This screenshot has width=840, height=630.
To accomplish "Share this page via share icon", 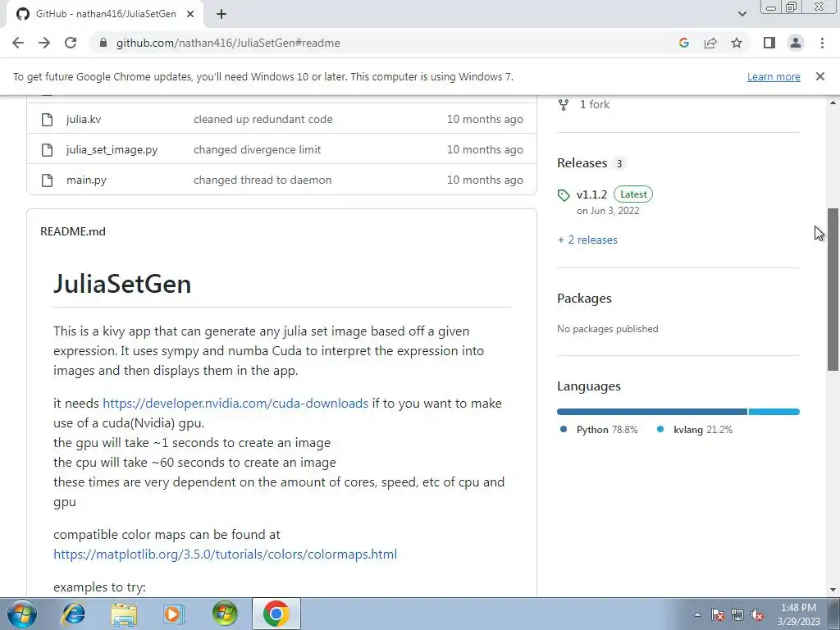I will (710, 43).
